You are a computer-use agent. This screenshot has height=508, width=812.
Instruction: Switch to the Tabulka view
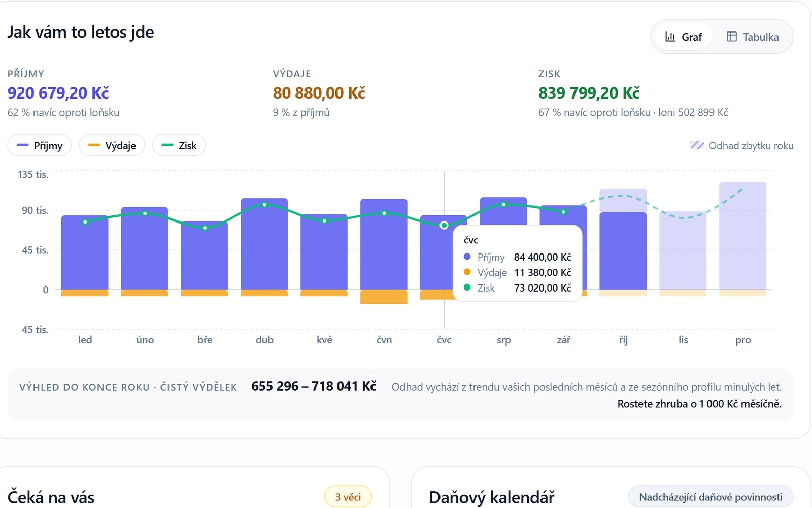[753, 37]
